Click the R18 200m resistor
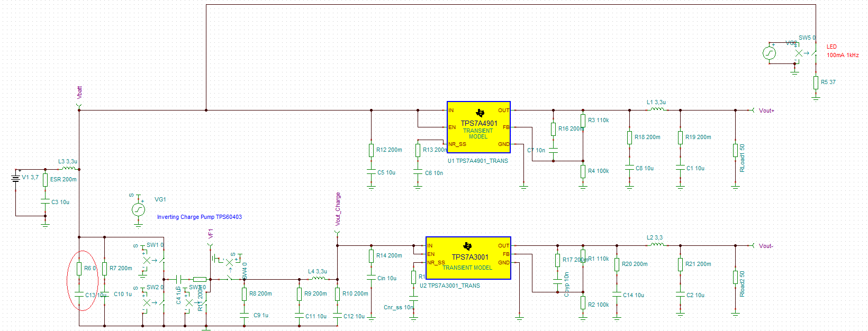 pyautogui.click(x=630, y=137)
